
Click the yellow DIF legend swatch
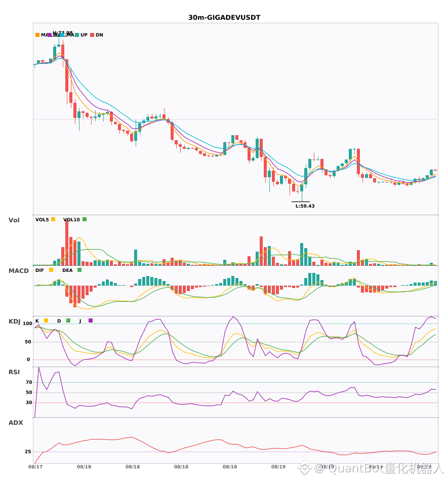[51, 270]
